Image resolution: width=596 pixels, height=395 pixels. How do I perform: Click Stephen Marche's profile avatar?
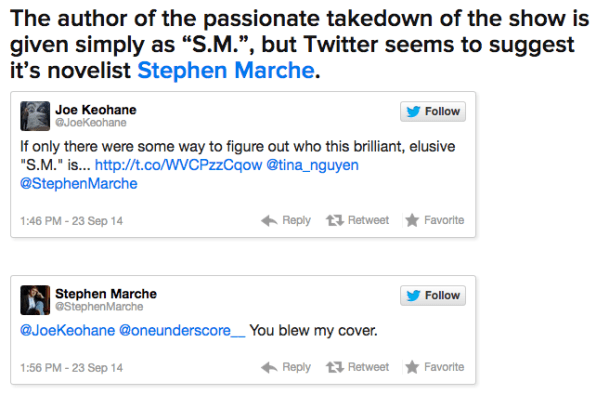coord(35,300)
